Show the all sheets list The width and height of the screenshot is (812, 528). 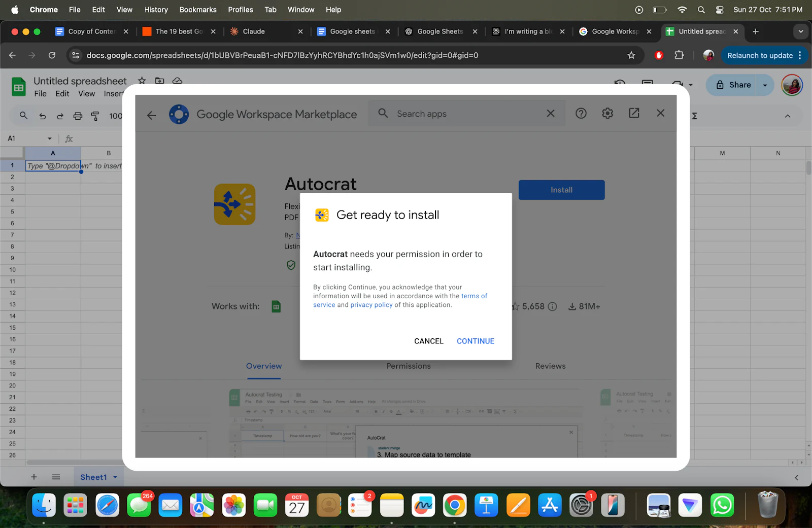(x=56, y=477)
